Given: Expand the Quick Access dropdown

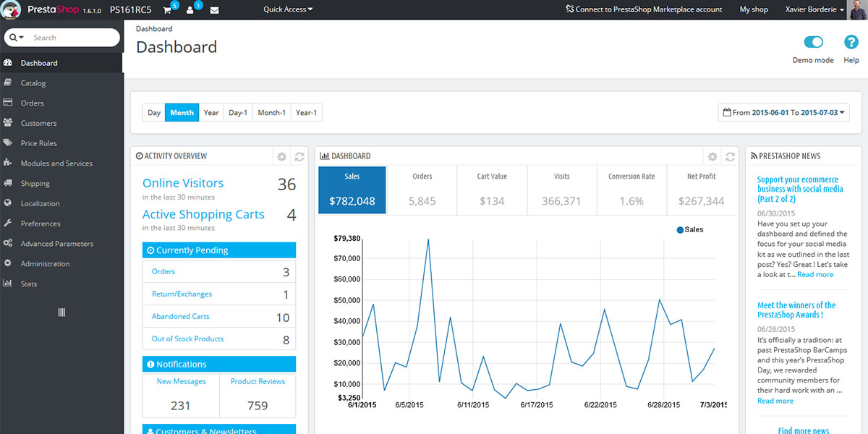Looking at the screenshot, I should (x=288, y=9).
